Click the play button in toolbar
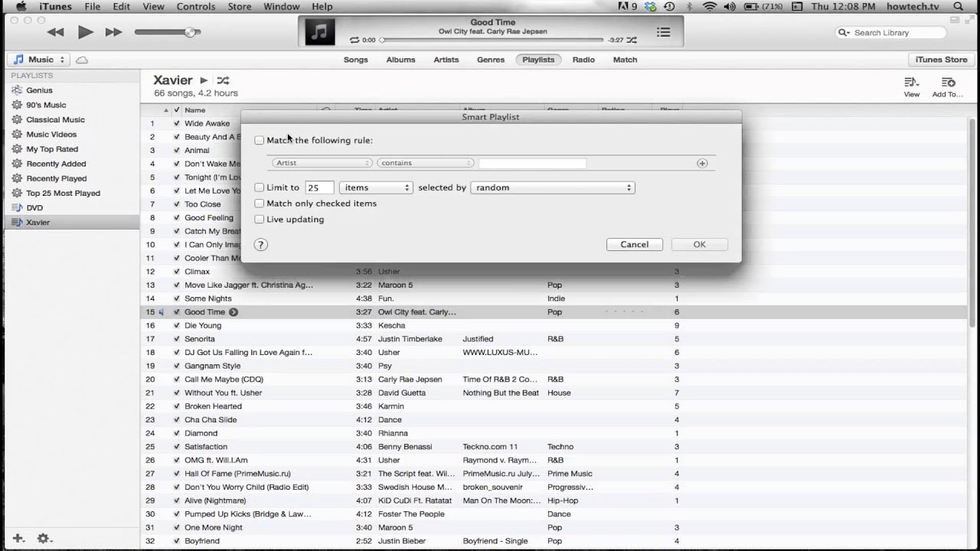 click(85, 32)
